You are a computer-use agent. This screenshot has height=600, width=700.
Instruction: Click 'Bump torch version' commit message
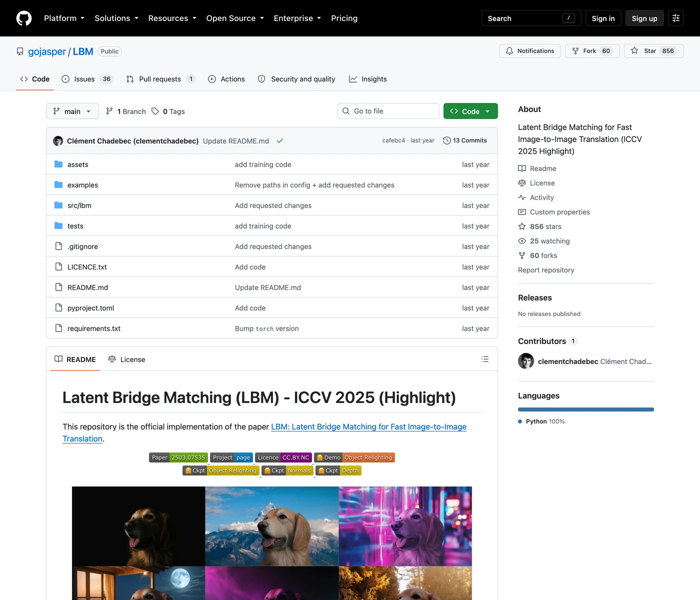(x=267, y=328)
